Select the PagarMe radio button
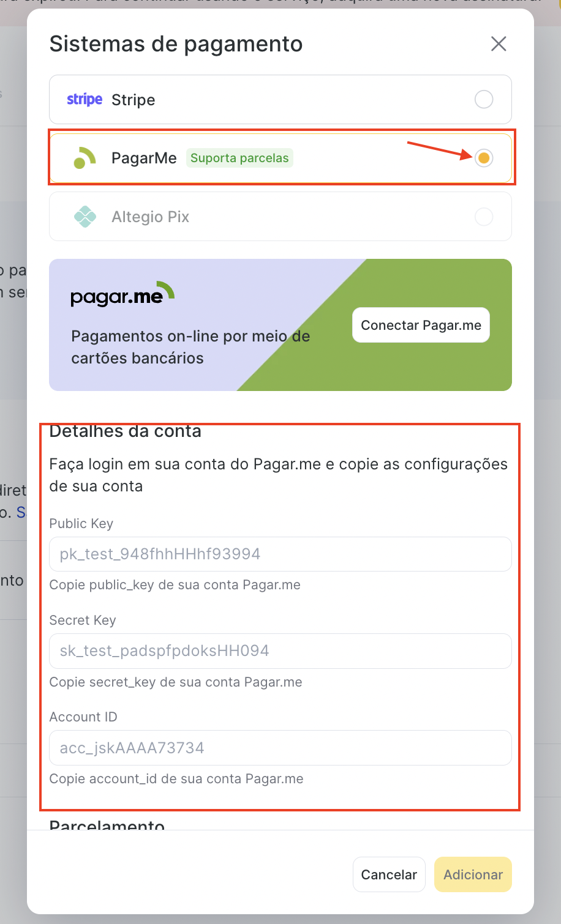 484,158
